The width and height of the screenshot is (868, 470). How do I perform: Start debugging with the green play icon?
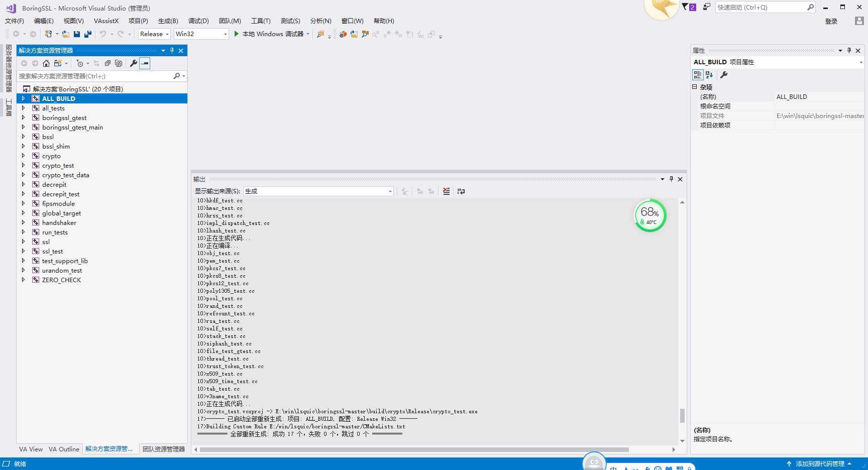236,34
